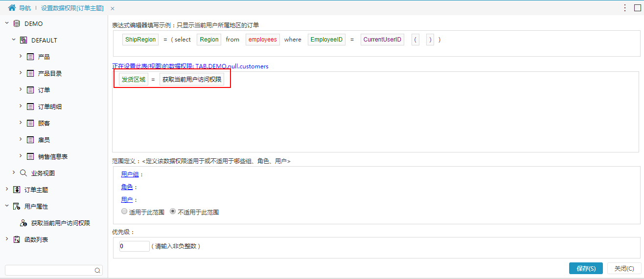Click the 订单明细 table icon
The width and height of the screenshot is (644, 279).
[30, 107]
